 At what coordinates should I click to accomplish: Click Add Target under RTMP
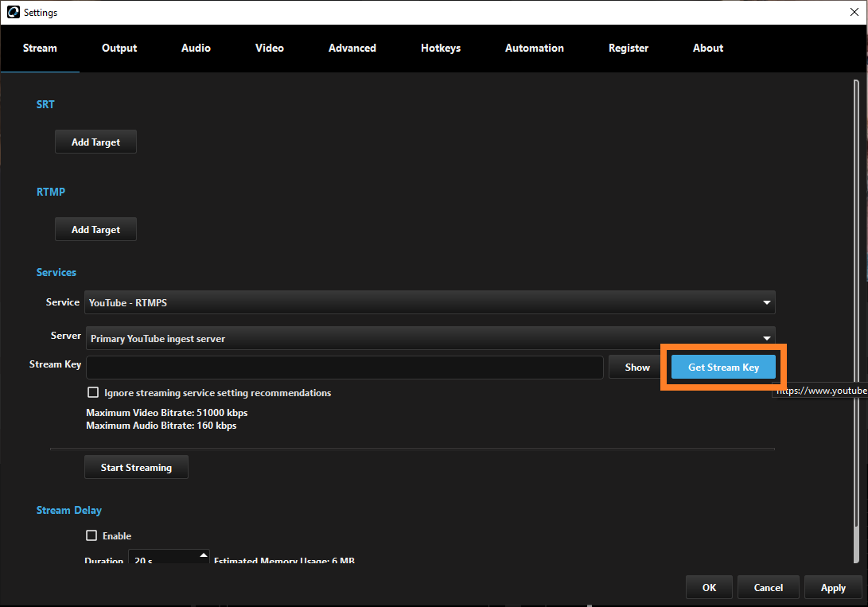(x=95, y=230)
